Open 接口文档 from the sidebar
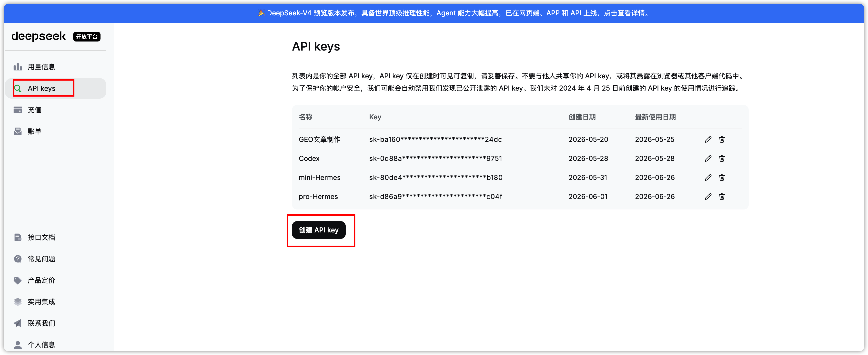The image size is (868, 355). pyautogui.click(x=56, y=237)
